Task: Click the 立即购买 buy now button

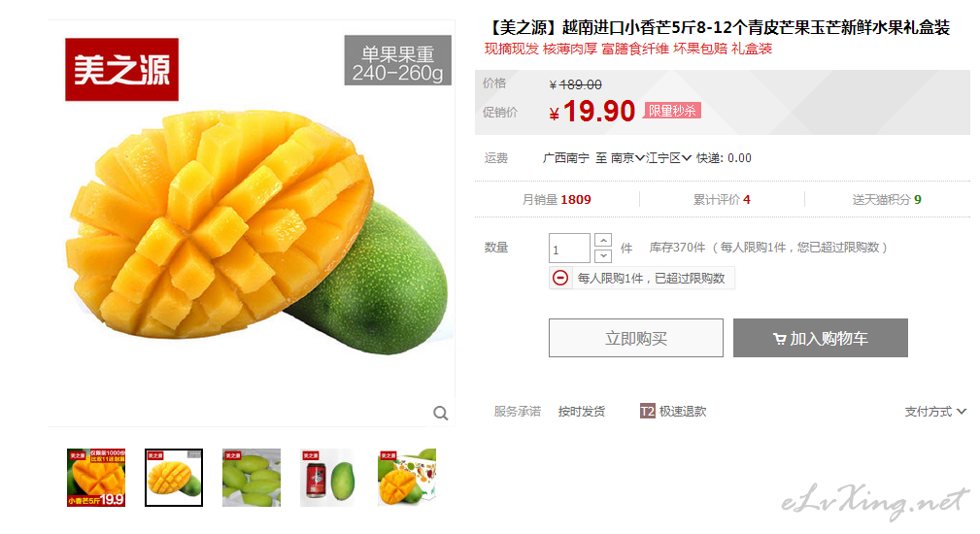Action: 636,338
